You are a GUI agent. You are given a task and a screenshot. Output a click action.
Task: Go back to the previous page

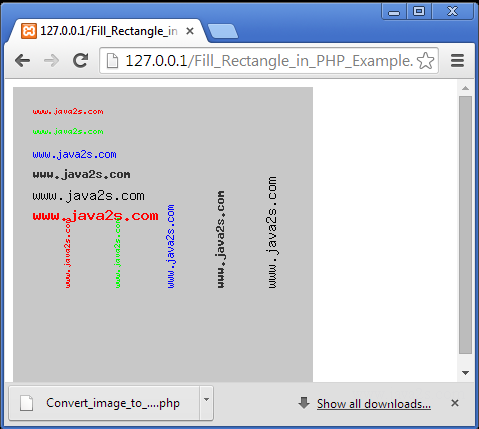point(23,61)
